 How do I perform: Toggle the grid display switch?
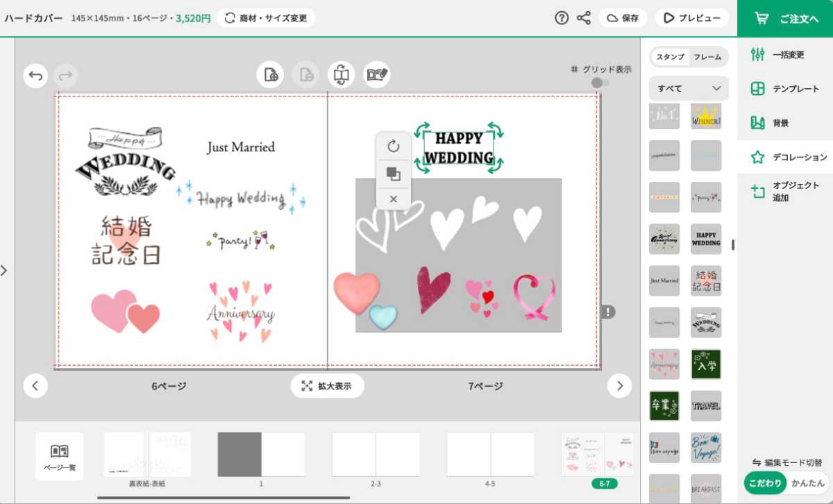coord(600,83)
